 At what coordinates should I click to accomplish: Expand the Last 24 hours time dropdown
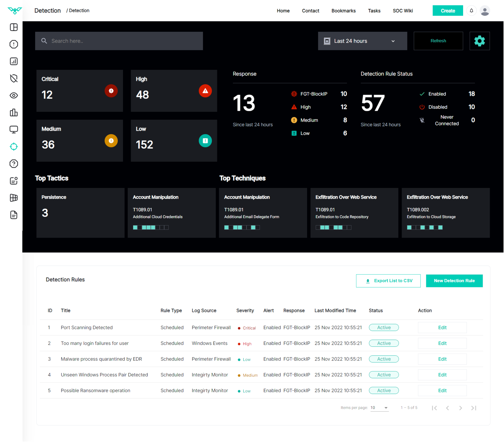363,41
